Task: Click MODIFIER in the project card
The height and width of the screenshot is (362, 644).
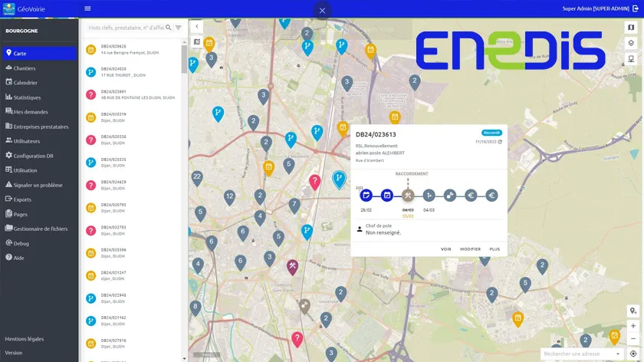Action: tap(470, 249)
